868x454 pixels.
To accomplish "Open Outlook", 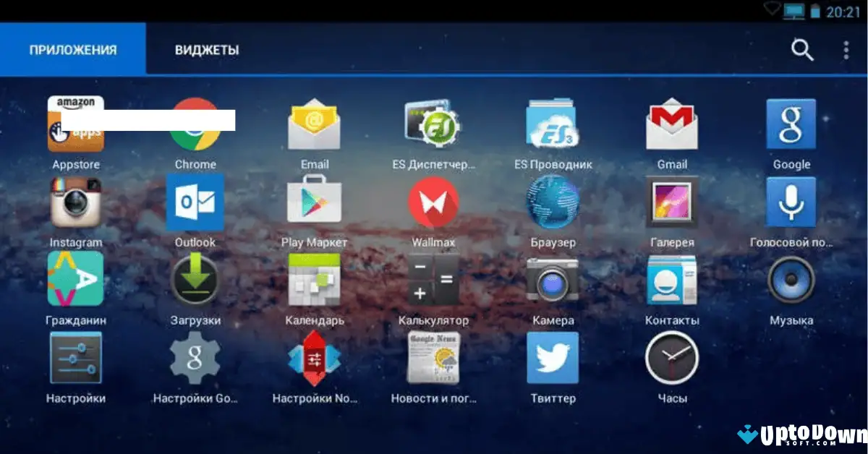I will pos(195,203).
